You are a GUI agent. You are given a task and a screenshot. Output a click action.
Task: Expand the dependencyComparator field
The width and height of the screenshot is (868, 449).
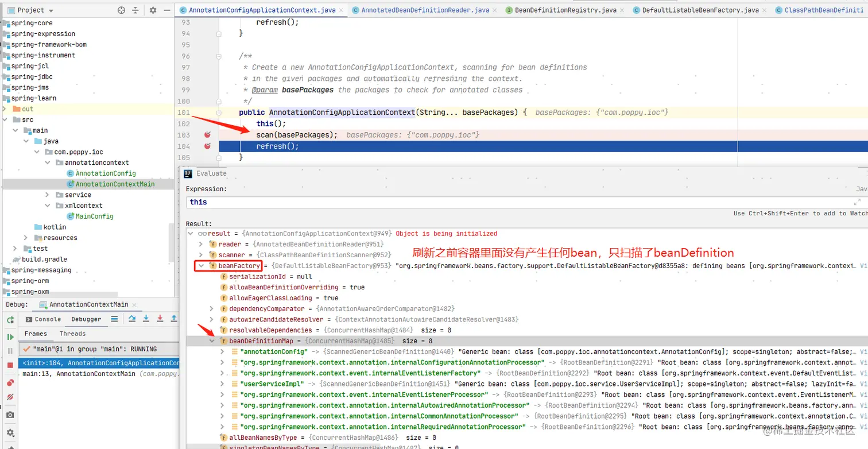coord(212,309)
